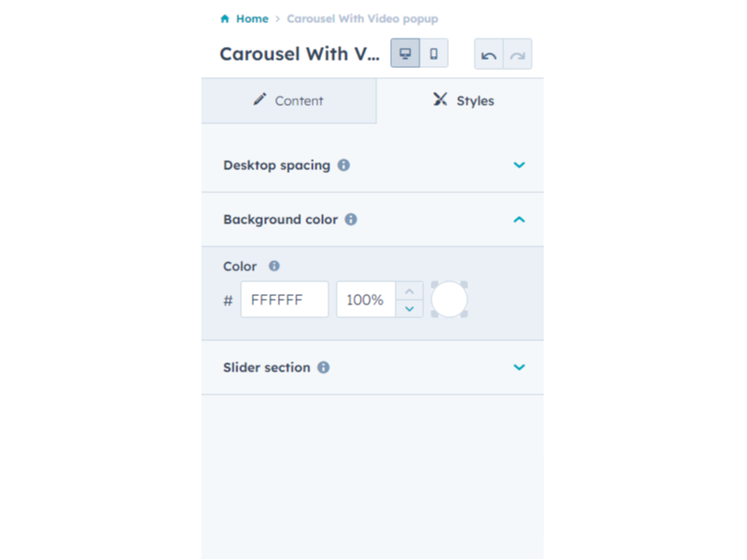
Task: Click the pencil icon on Content tab
Action: 261,100
